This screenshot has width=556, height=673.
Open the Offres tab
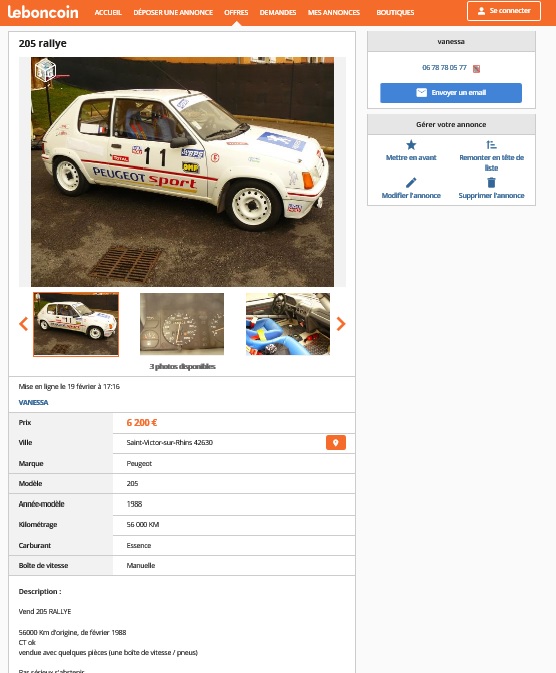click(236, 12)
